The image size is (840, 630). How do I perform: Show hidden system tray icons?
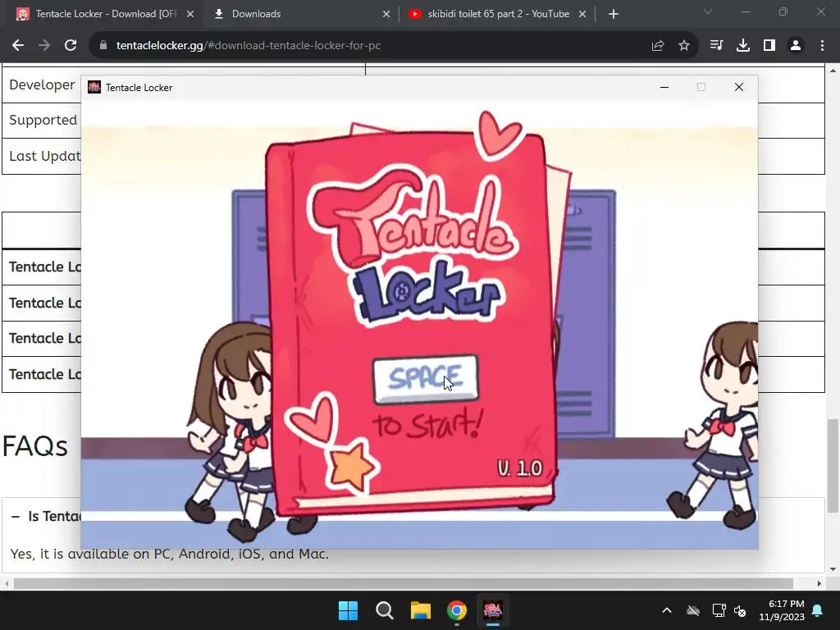[666, 610]
